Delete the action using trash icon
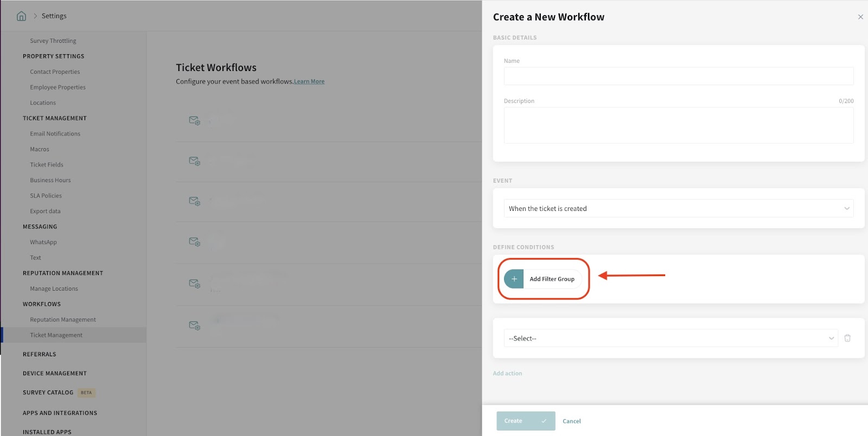 (847, 338)
